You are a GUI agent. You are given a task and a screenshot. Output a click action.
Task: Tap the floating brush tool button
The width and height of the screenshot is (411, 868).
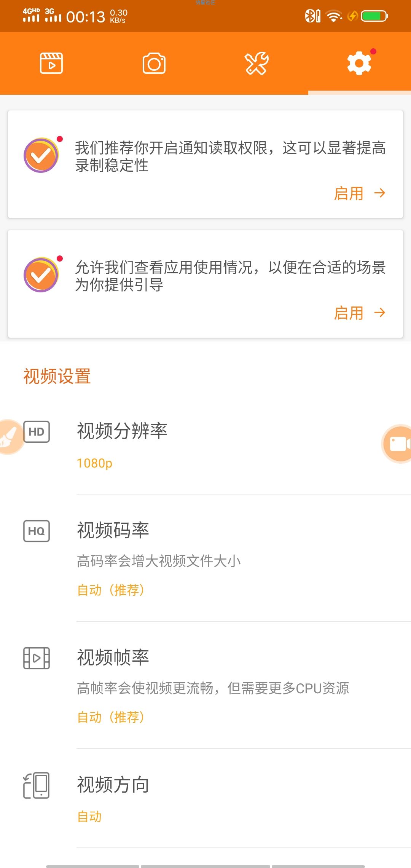11,437
